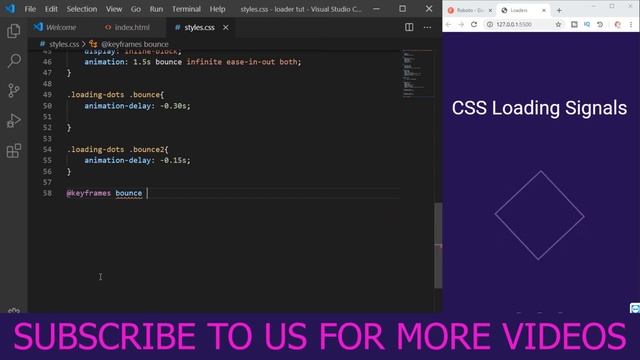Open the Source Control view

pos(13,90)
